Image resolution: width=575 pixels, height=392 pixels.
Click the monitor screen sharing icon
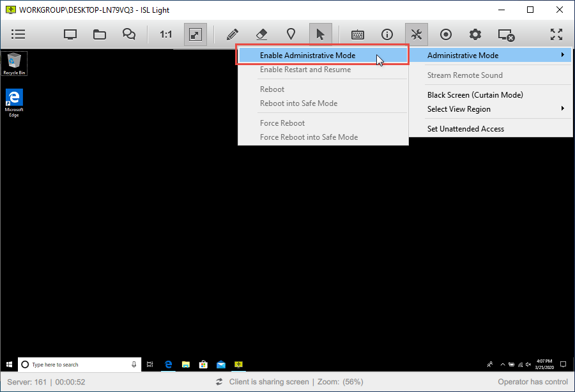[70, 34]
